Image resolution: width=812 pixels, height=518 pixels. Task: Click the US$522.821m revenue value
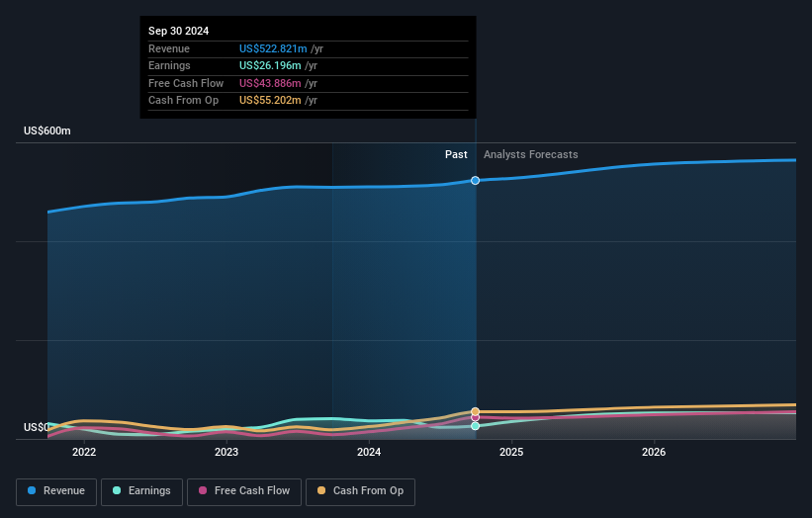pos(273,48)
